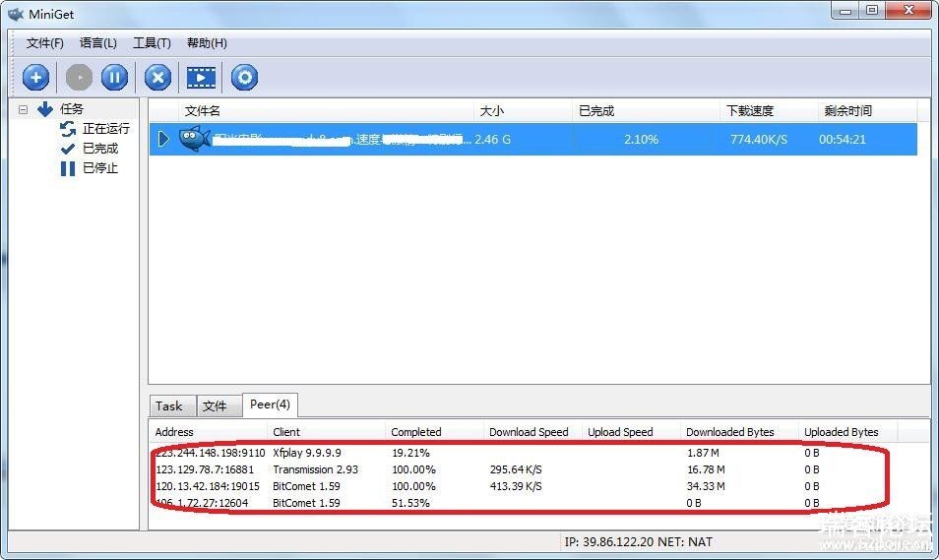
Task: Select peer address 120.13.42.184:19015
Action: pos(208,486)
